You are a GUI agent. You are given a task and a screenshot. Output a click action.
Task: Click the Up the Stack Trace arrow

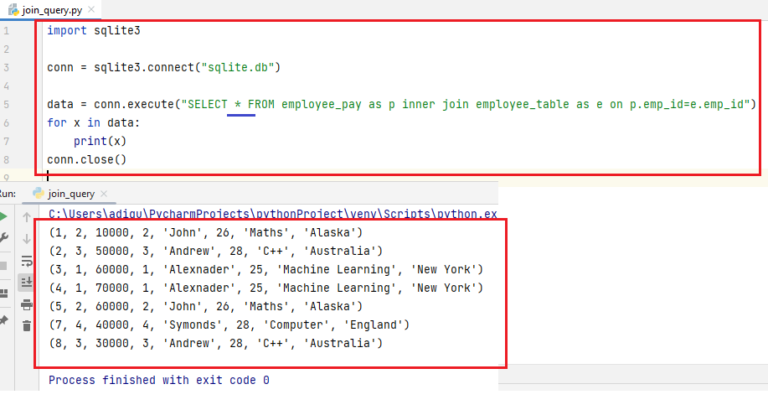[26, 216]
